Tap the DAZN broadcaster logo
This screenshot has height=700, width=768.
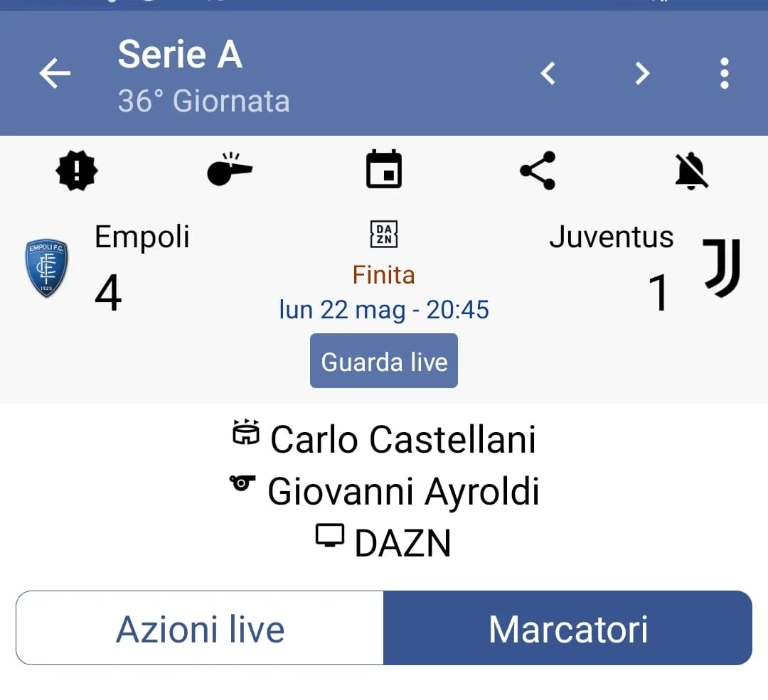point(384,234)
